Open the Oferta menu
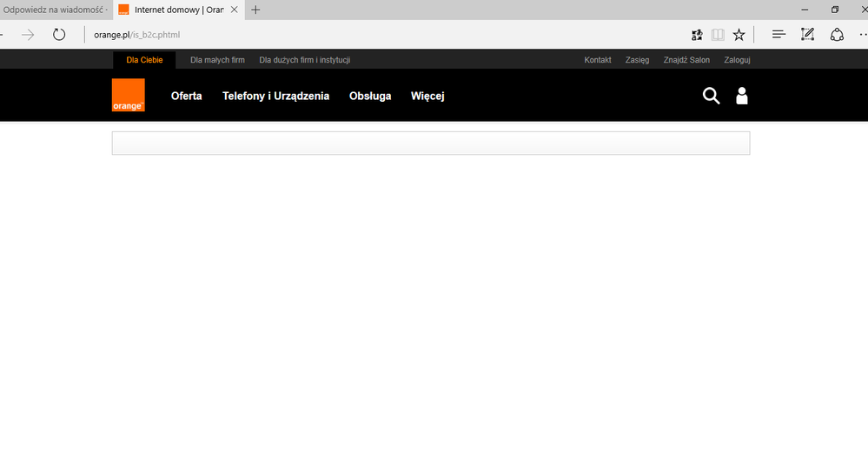The image size is (868, 474). pyautogui.click(x=186, y=96)
